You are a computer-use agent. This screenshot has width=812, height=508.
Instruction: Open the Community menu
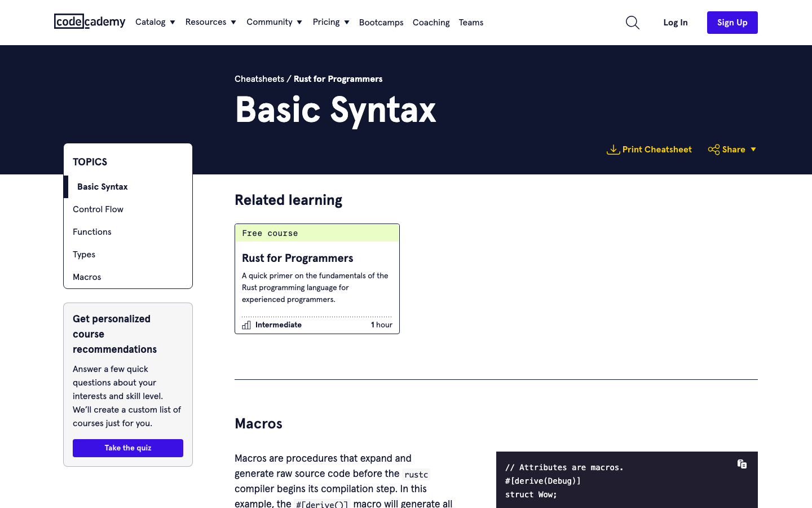click(x=275, y=22)
